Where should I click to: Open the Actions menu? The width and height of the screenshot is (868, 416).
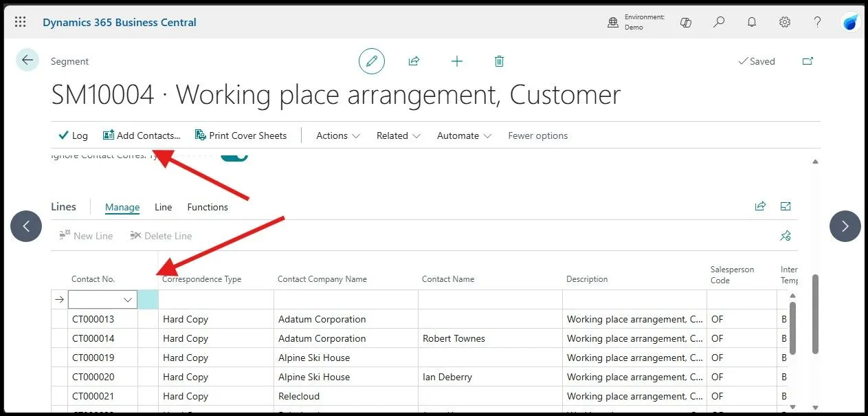pyautogui.click(x=338, y=135)
